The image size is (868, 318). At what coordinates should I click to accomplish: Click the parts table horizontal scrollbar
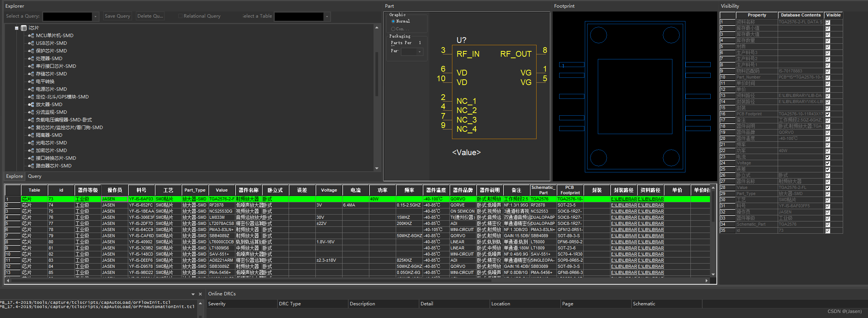[249, 280]
